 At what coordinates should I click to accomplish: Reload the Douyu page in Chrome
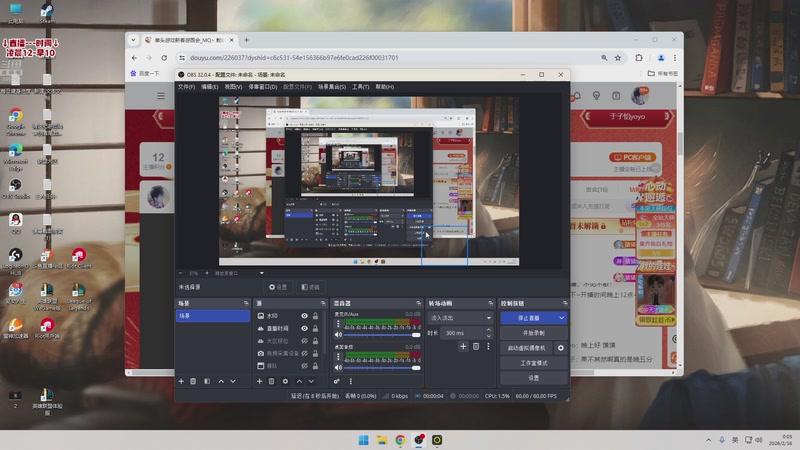pyautogui.click(x=164, y=58)
